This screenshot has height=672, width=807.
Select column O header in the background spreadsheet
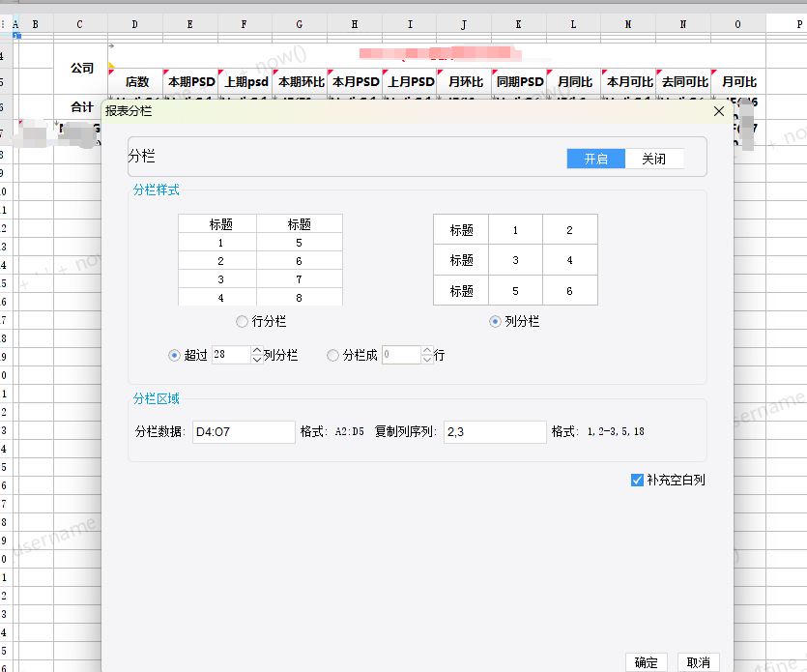pyautogui.click(x=738, y=24)
